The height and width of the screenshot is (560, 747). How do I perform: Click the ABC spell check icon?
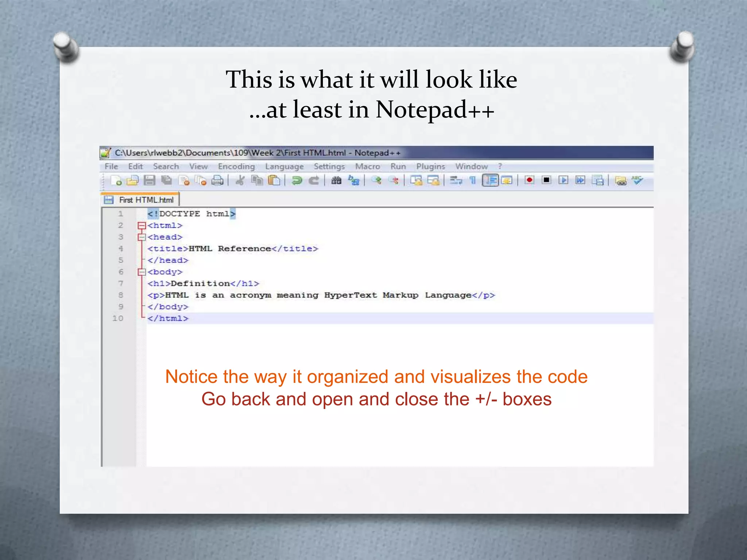tap(637, 180)
